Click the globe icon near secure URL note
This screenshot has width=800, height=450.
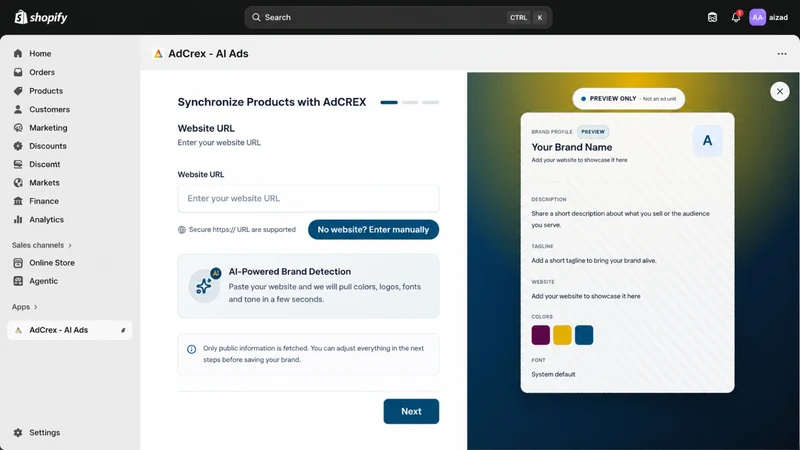(x=182, y=230)
